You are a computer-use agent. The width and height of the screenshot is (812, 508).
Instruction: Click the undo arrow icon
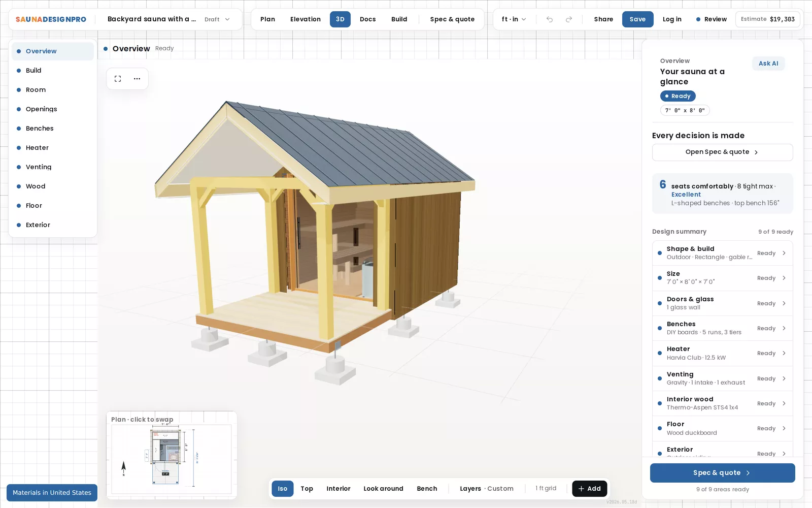click(550, 19)
